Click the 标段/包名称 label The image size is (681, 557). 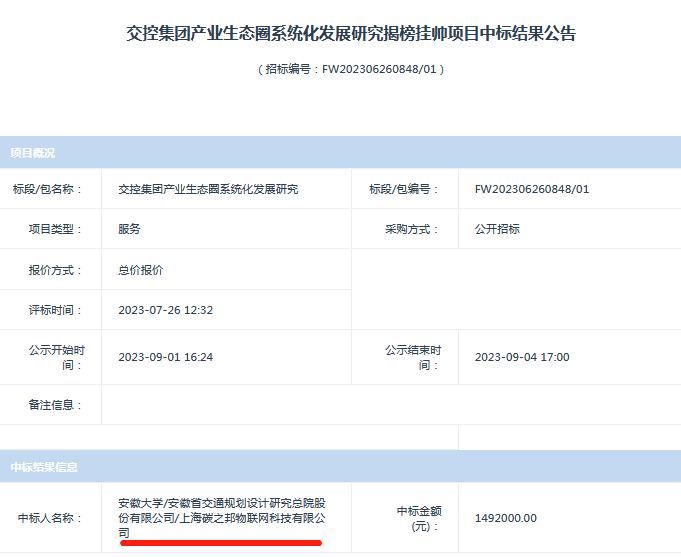coord(47,189)
